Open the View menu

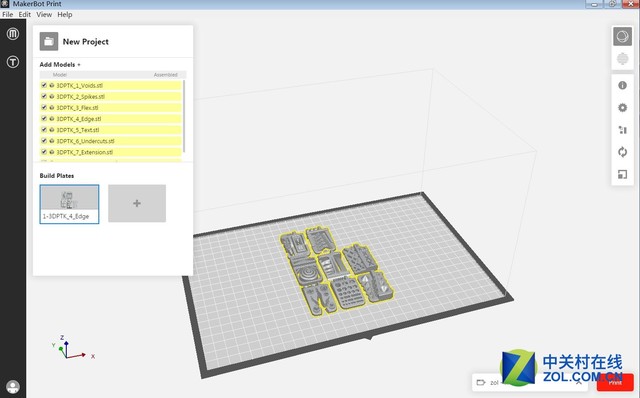[44, 14]
